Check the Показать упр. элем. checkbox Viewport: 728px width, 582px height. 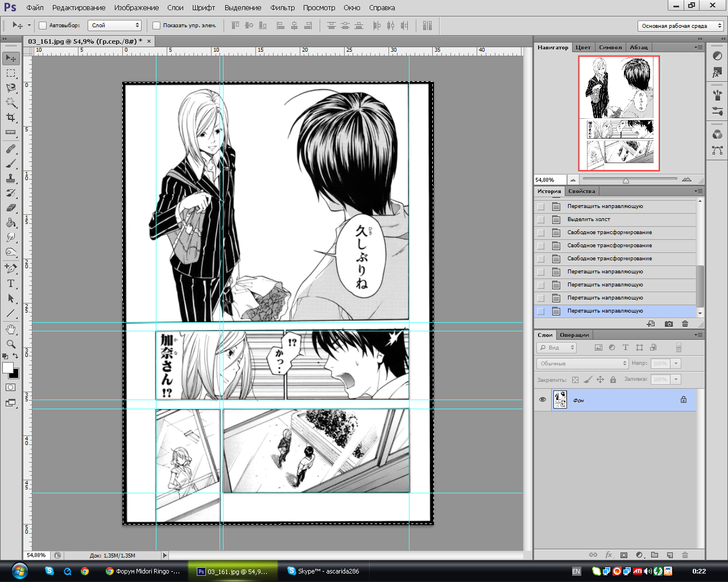(156, 26)
